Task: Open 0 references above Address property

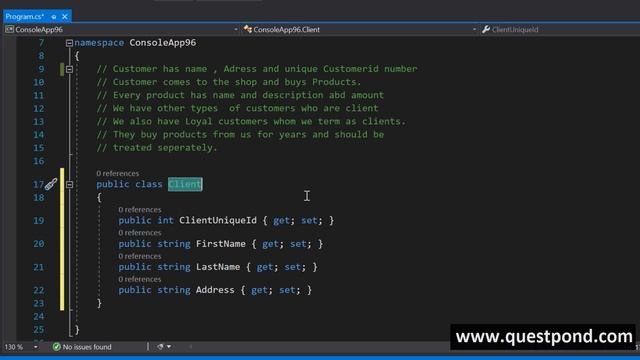Action: [x=140, y=279]
